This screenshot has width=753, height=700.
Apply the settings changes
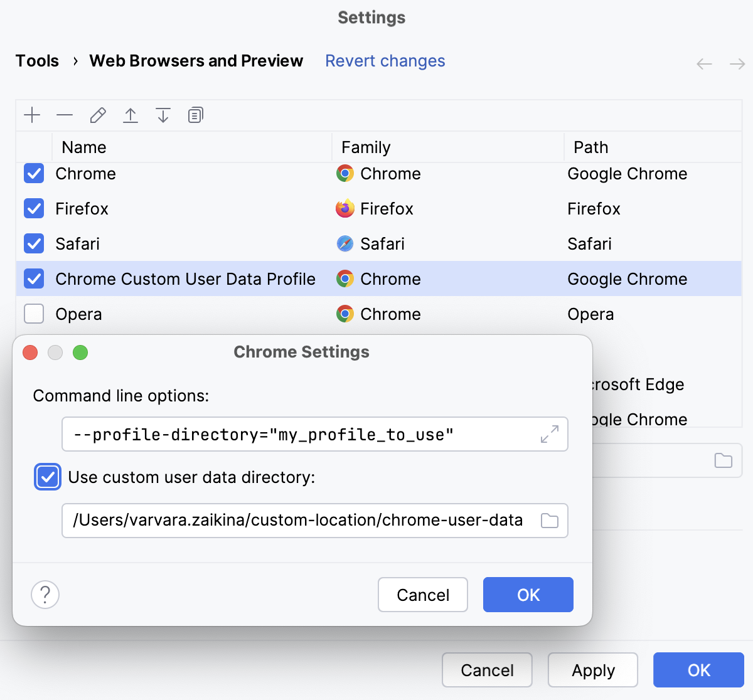592,670
